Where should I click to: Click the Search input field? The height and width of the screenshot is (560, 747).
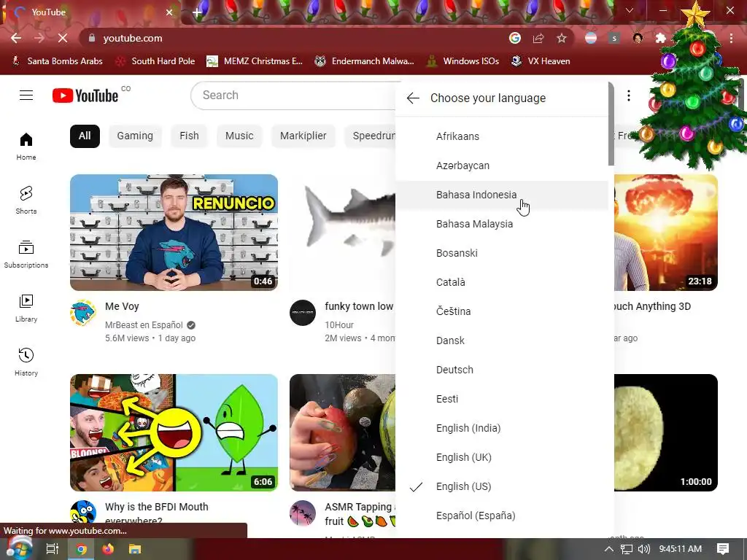coord(293,96)
